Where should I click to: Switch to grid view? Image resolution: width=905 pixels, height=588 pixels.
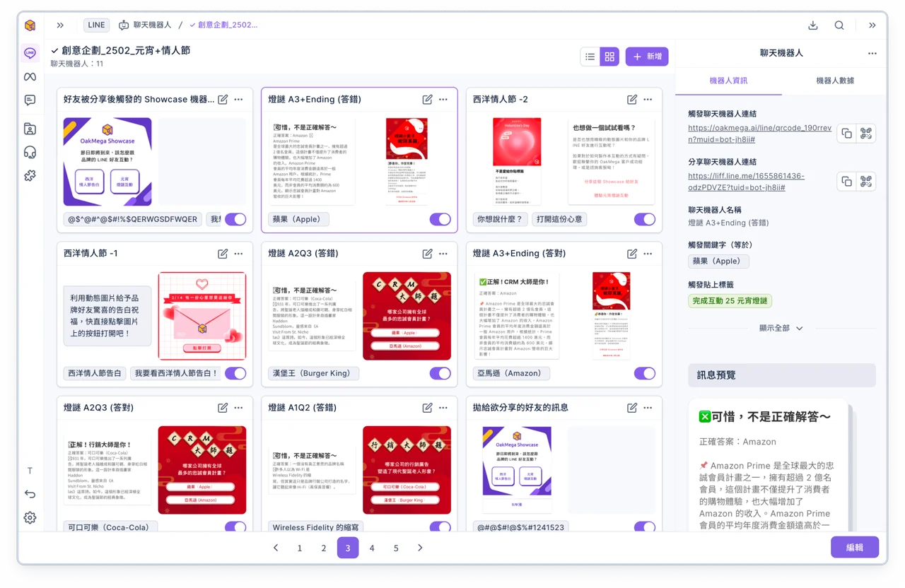click(609, 57)
